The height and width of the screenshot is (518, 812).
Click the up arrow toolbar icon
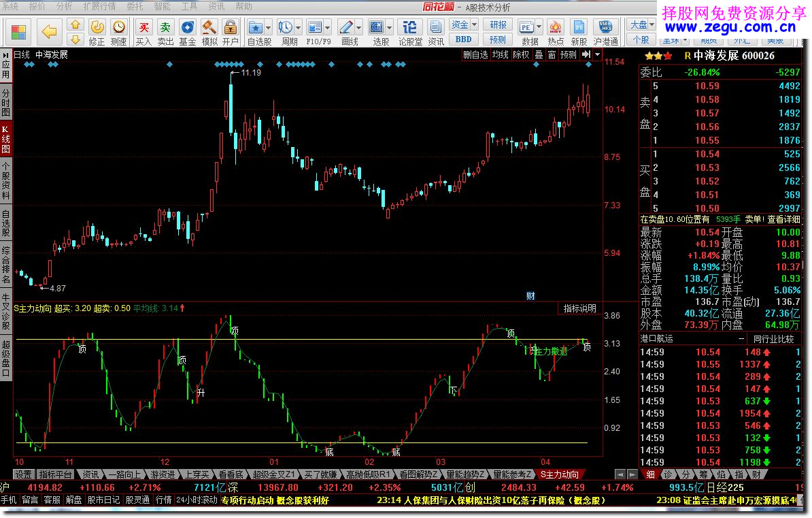coord(75,25)
